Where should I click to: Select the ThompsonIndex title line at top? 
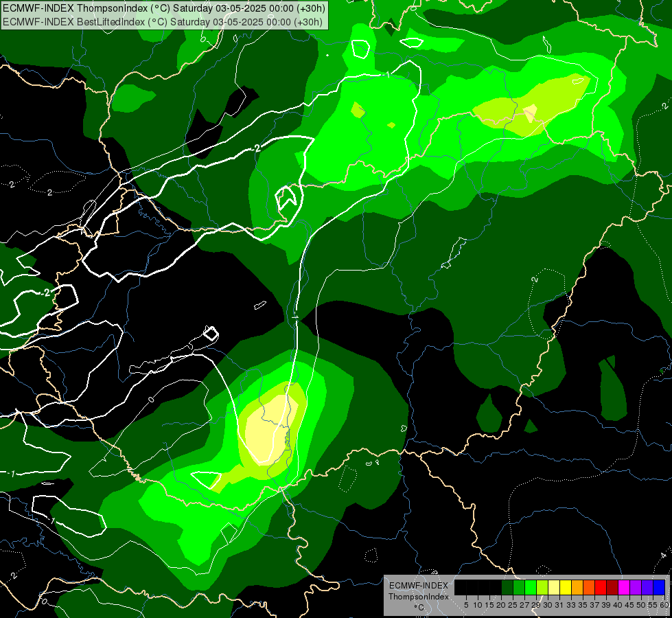(164, 8)
